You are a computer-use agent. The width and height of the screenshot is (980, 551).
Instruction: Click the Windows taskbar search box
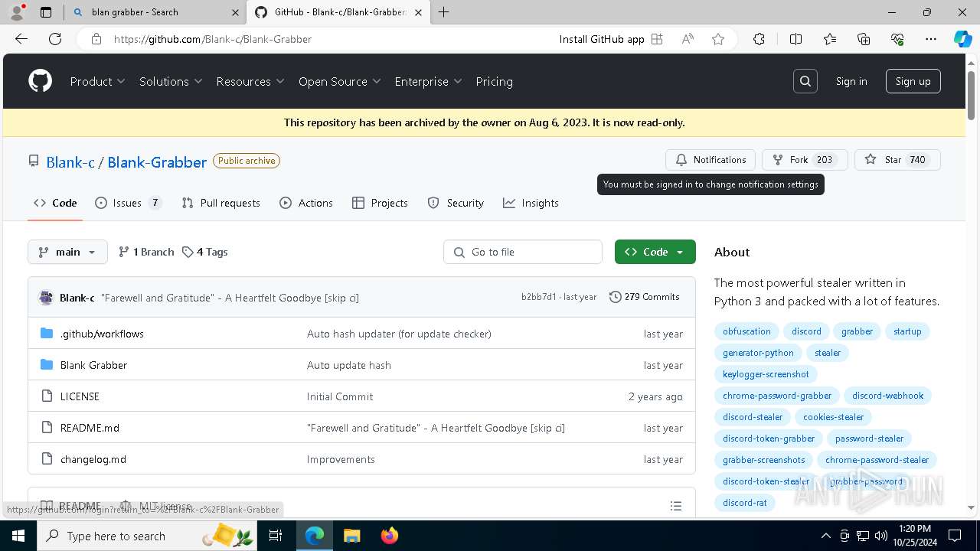tap(148, 536)
